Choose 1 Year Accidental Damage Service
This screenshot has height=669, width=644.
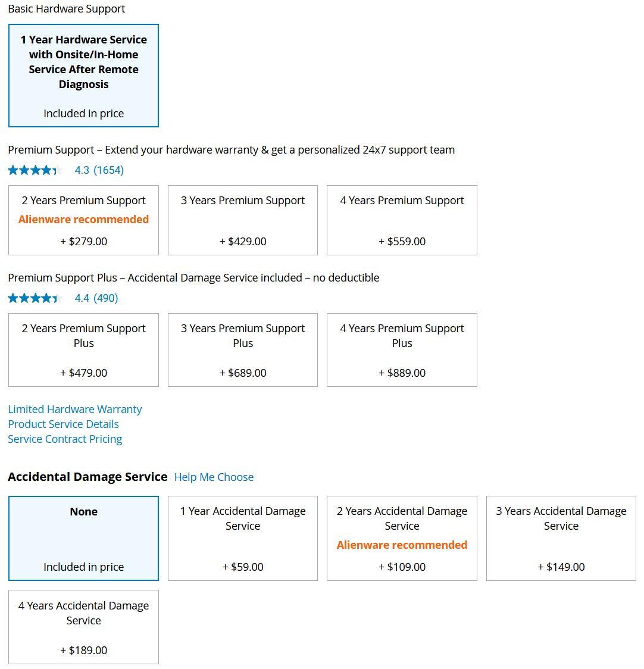pyautogui.click(x=243, y=538)
